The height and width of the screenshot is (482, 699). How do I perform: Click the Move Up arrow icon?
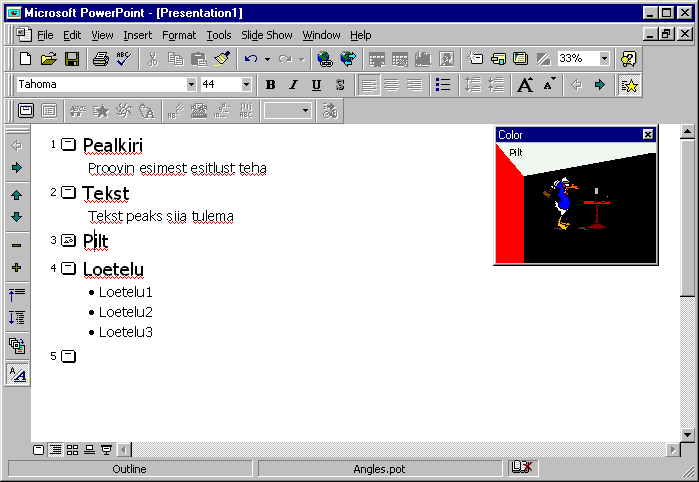coord(16,196)
